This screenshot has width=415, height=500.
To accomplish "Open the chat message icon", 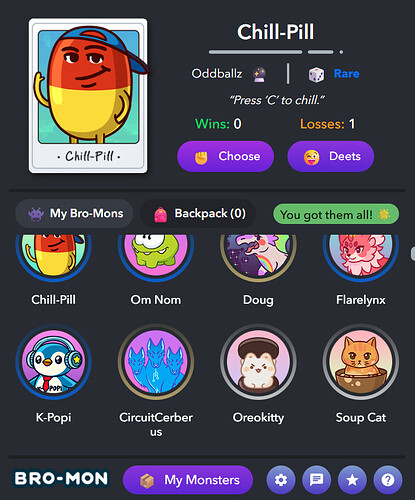I will tap(316, 480).
